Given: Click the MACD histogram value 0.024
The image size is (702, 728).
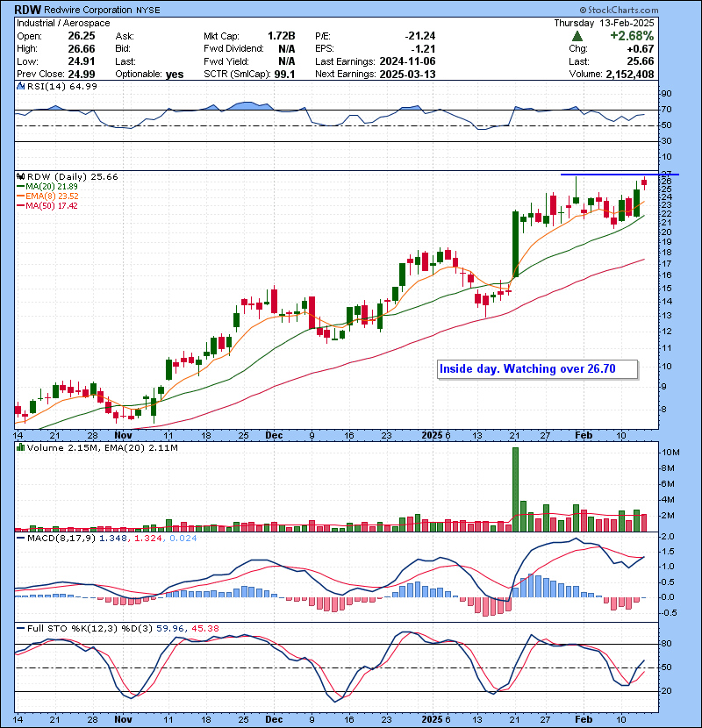Looking at the screenshot, I should click(183, 539).
